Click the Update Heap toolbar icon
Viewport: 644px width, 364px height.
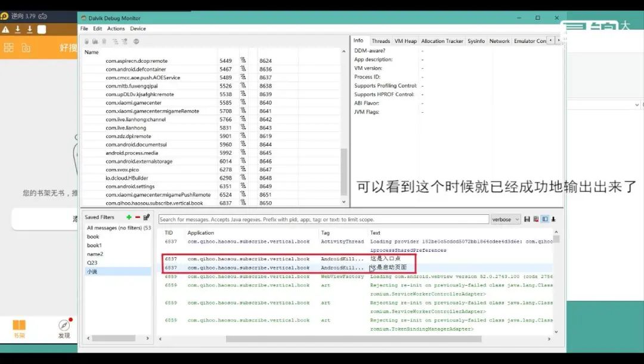coord(95,42)
